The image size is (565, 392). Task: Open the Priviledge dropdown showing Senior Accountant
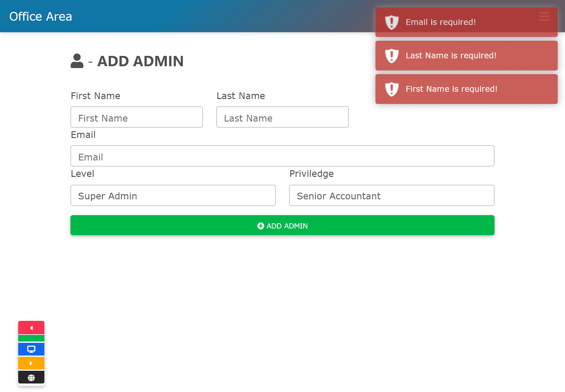click(392, 196)
